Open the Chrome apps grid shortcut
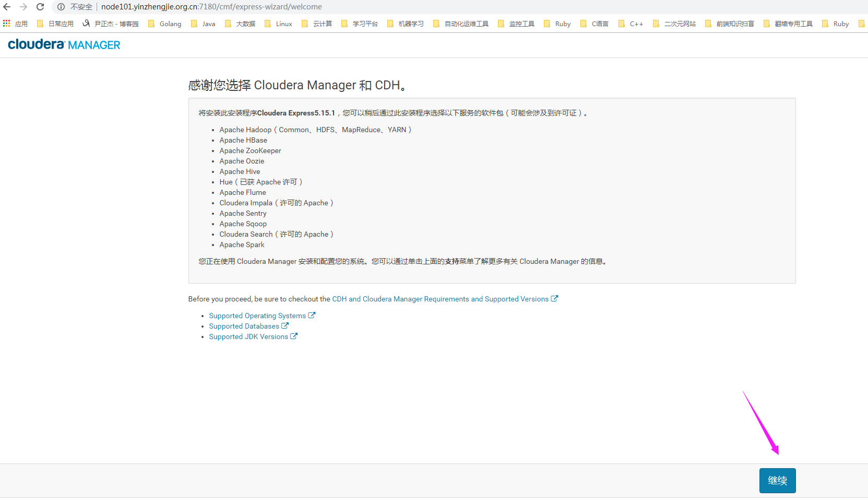The height and width of the screenshot is (500, 868). coord(15,24)
